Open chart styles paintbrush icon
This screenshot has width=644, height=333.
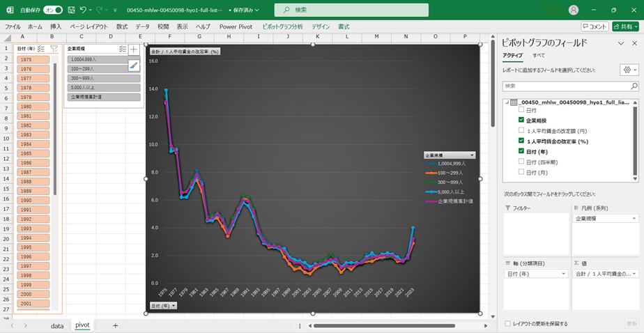(x=134, y=65)
